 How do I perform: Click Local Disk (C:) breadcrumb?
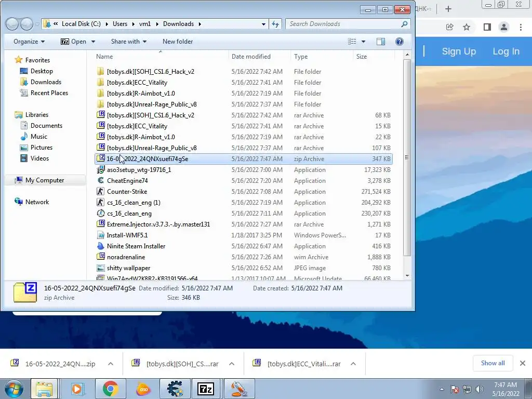click(x=81, y=24)
